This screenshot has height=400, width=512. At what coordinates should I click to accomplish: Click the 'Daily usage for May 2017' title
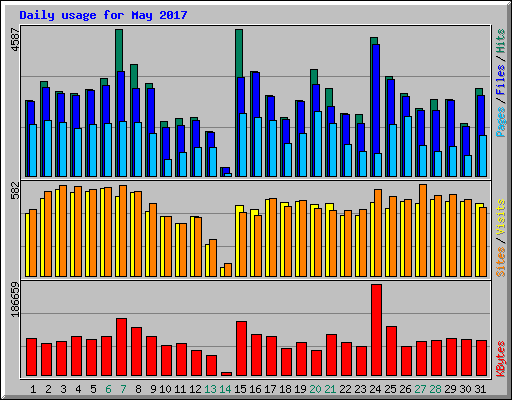(103, 15)
